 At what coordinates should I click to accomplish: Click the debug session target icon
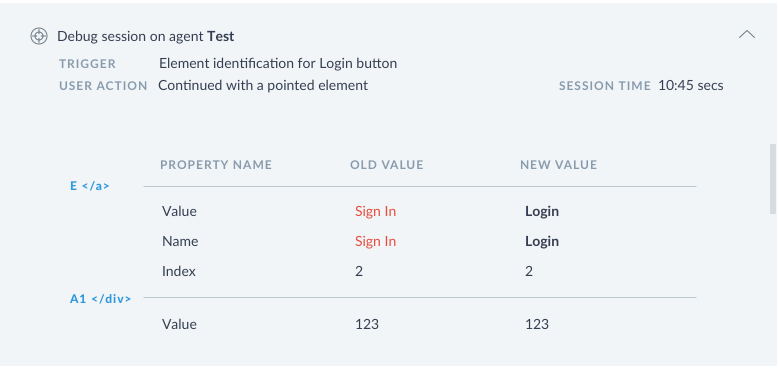[39, 36]
